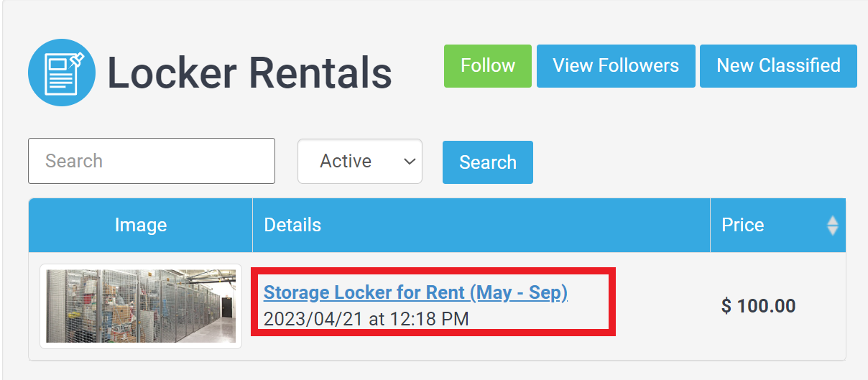The image size is (868, 380).
Task: Click the Locker Rentals classifieds icon
Action: (62, 73)
